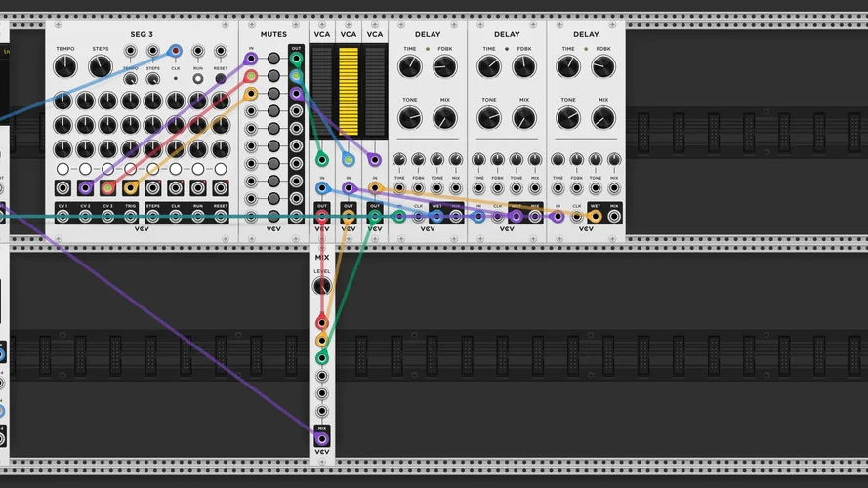868x488 pixels.
Task: Click the SEQ 3 large STEPS knob
Action: coord(101,67)
